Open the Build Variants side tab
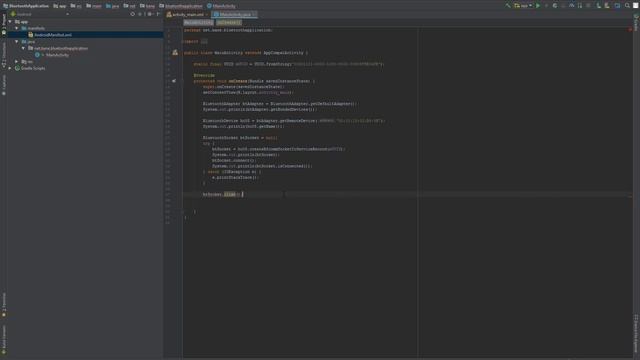 coord(4,340)
